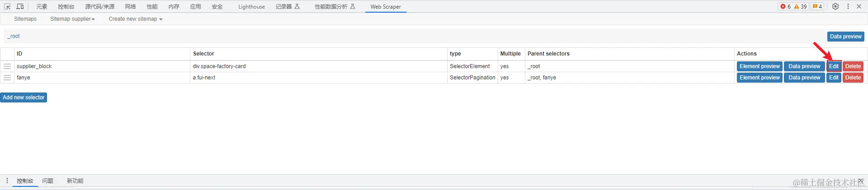This screenshot has height=190, width=868.
Task: Click the supplier_block ID cell
Action: (102, 66)
